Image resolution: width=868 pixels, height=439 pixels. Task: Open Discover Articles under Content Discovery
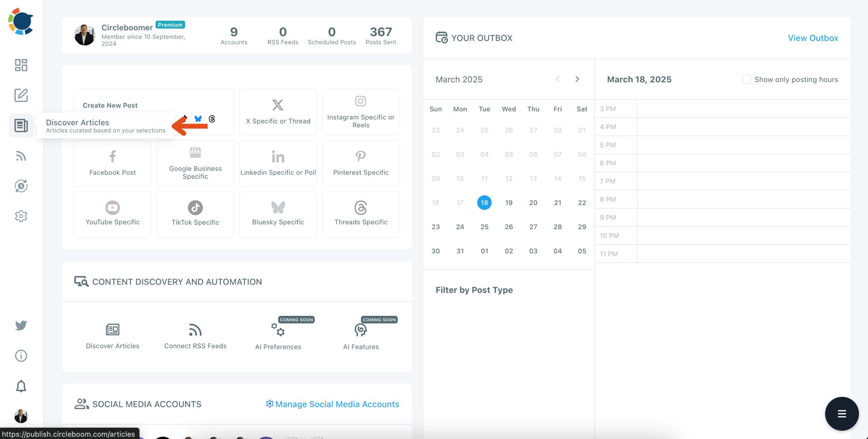[113, 336]
